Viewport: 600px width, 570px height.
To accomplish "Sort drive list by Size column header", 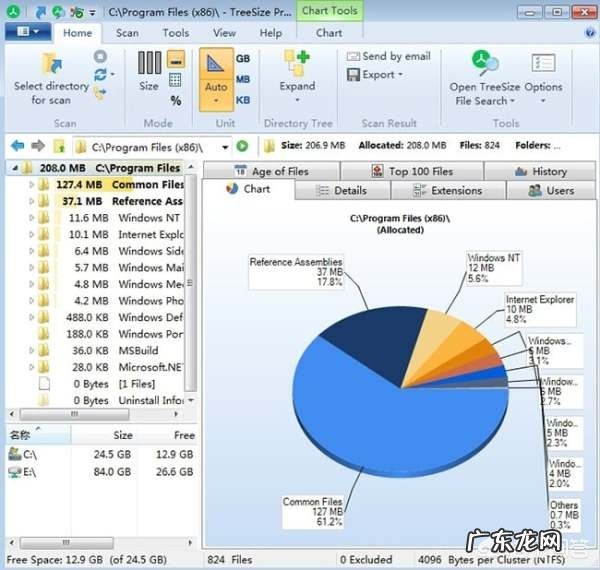I will point(122,435).
